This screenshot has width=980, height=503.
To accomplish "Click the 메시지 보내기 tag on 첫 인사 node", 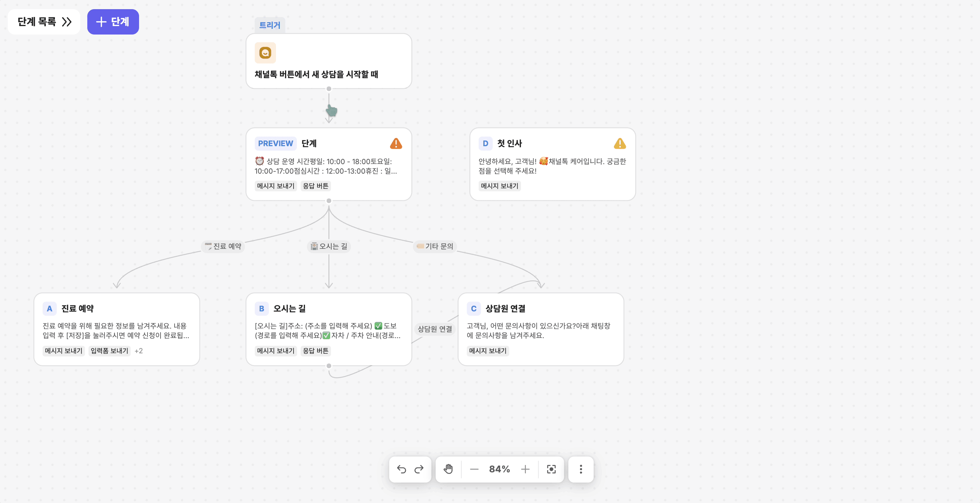I will 500,186.
